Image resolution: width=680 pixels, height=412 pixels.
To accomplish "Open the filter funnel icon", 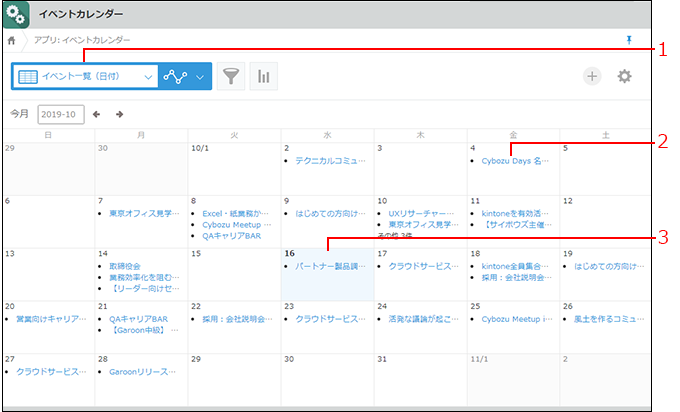I will [x=230, y=77].
